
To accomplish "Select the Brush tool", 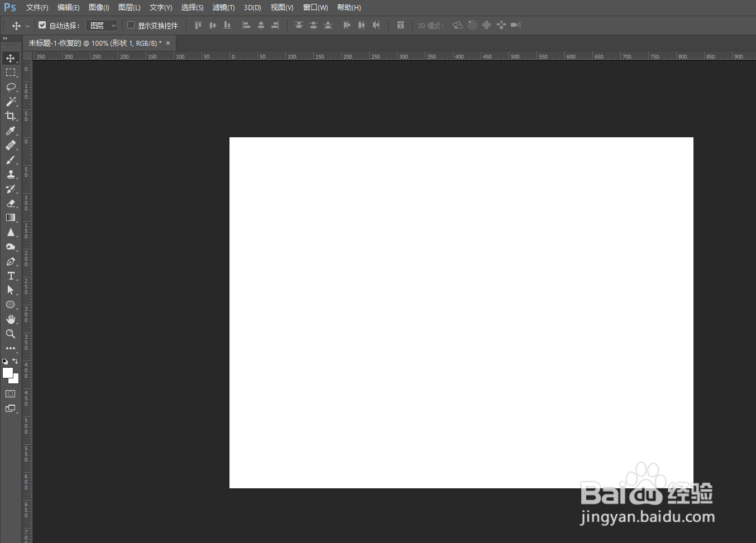I will pyautogui.click(x=11, y=160).
